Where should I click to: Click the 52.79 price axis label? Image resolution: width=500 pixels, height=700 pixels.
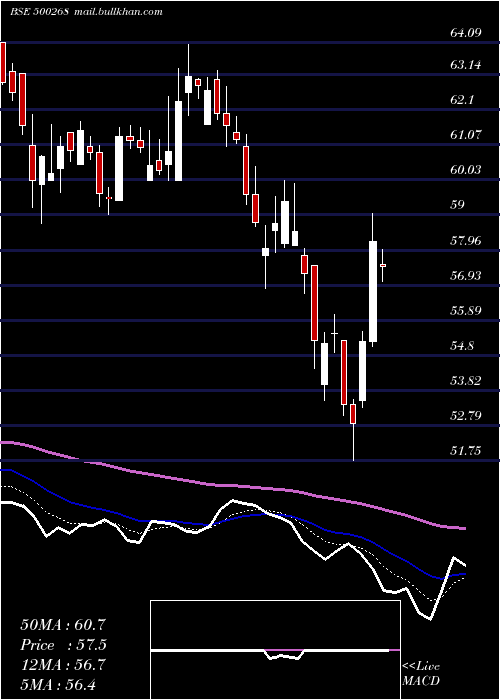[466, 416]
